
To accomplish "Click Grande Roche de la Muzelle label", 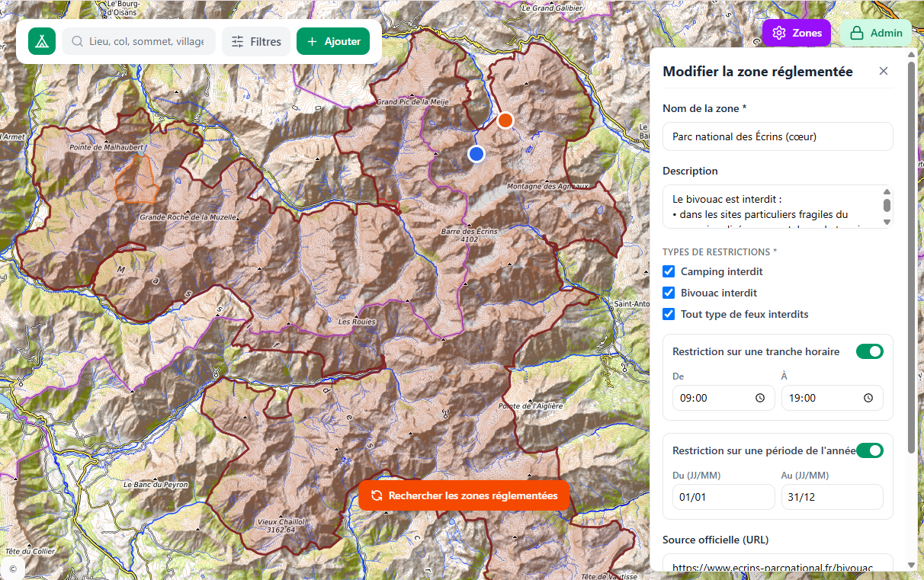I will tap(188, 217).
